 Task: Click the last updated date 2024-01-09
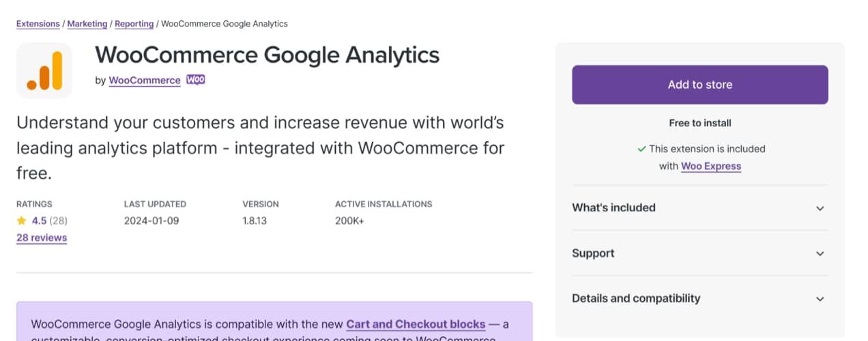(150, 221)
